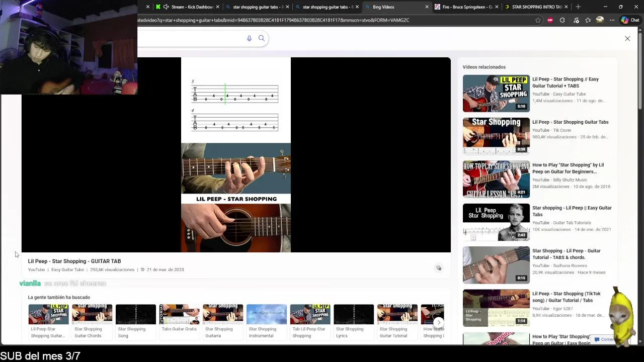
Task: Open title Lil Peep - Star Shopping - GUITAR TAB
Action: pos(74,261)
